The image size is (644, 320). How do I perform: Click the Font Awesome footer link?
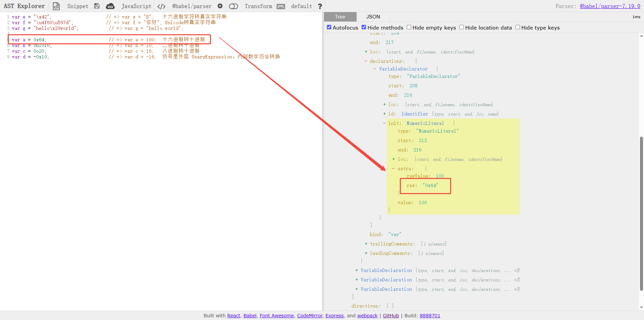277,316
